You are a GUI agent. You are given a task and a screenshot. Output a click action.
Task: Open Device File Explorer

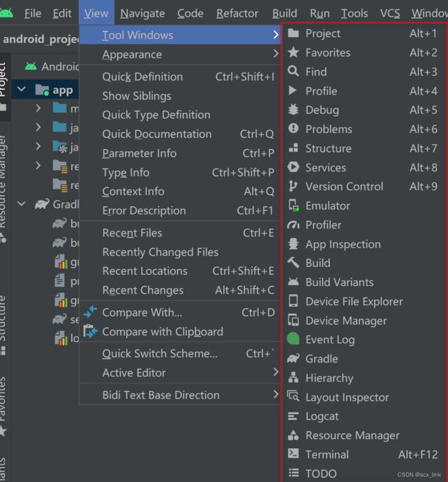click(364, 301)
